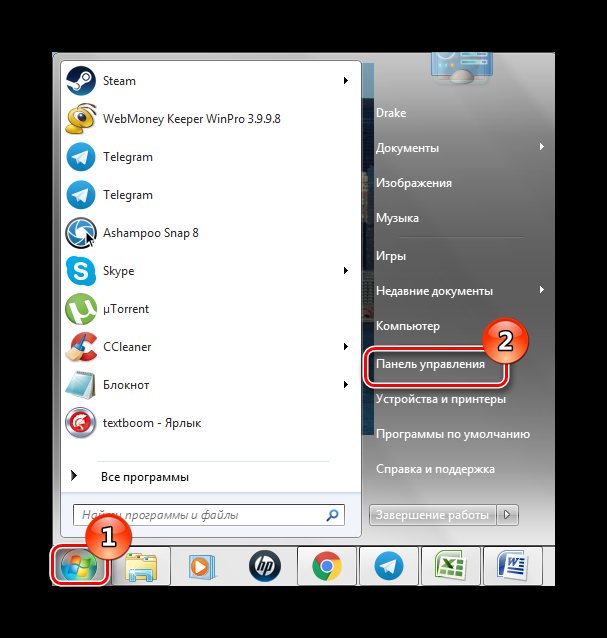The image size is (607, 638).
Task: Expand CCleaner jump list arrow
Action: pos(345,347)
